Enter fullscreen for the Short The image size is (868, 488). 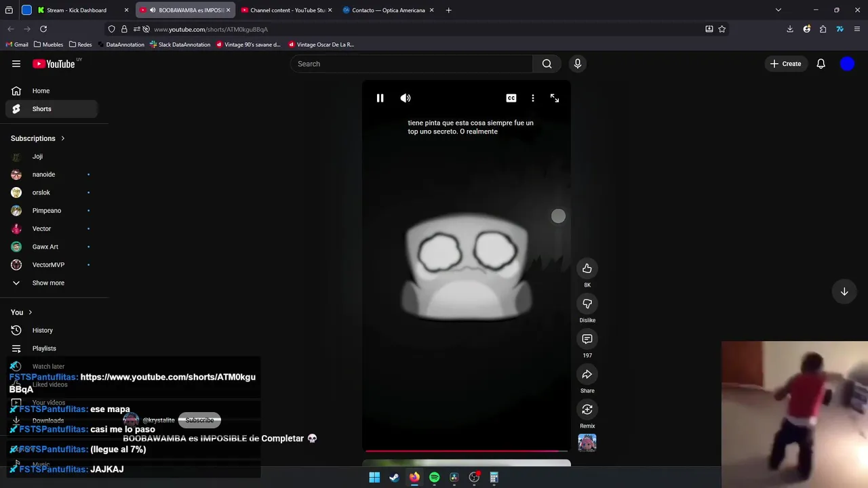coord(555,98)
